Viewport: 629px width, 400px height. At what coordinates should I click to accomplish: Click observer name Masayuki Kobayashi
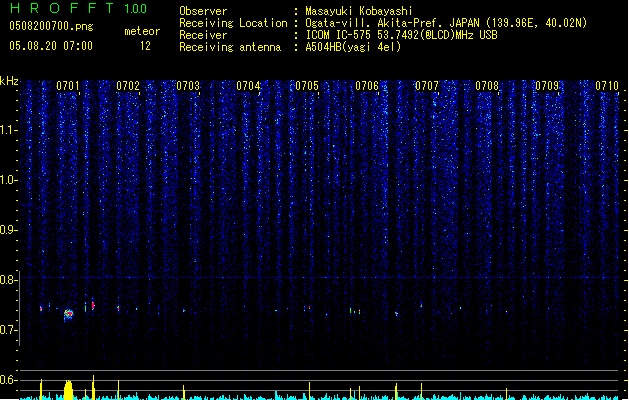point(358,11)
